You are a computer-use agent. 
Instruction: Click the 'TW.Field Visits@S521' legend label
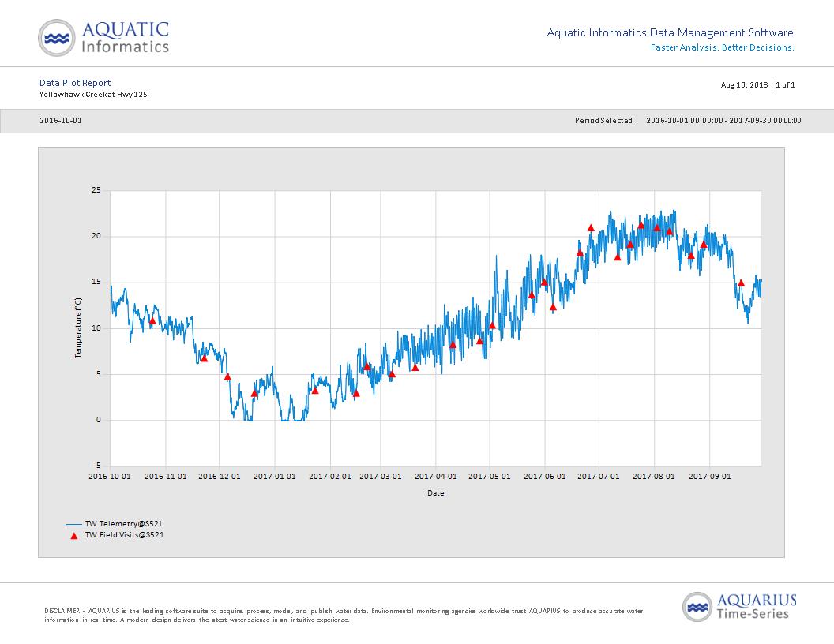click(125, 535)
